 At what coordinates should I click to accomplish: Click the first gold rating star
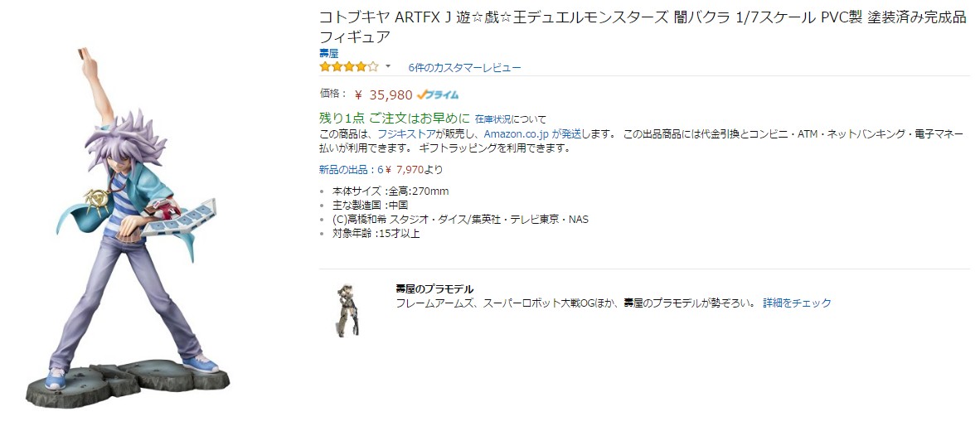325,67
